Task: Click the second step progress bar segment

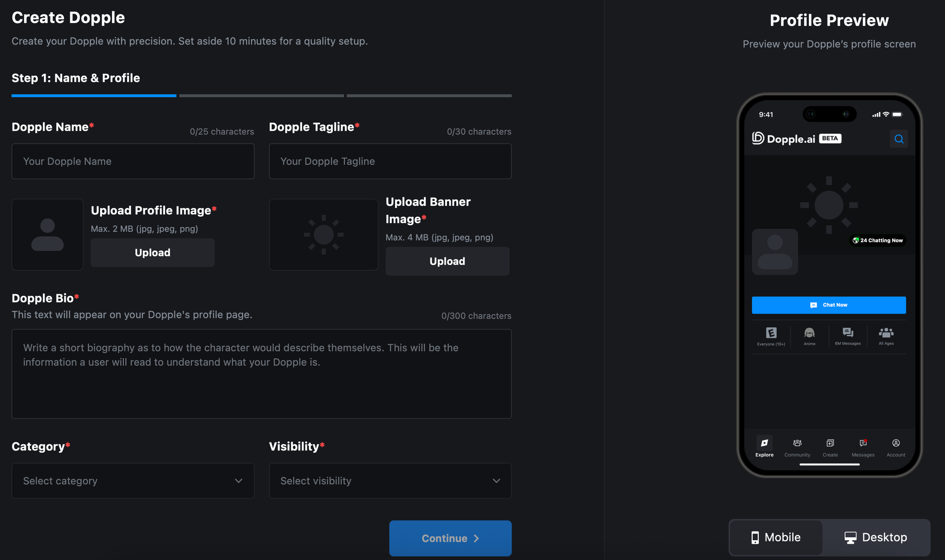Action: click(x=261, y=96)
